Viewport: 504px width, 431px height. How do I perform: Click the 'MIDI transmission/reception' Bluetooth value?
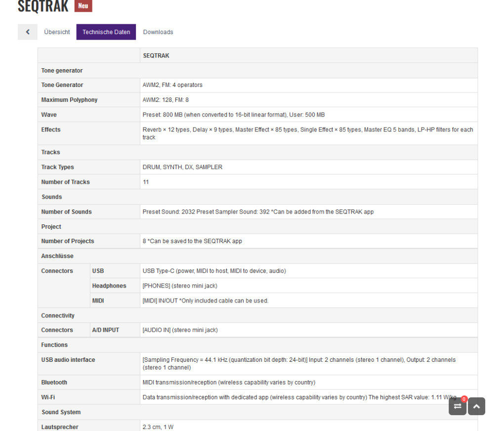pos(229,382)
